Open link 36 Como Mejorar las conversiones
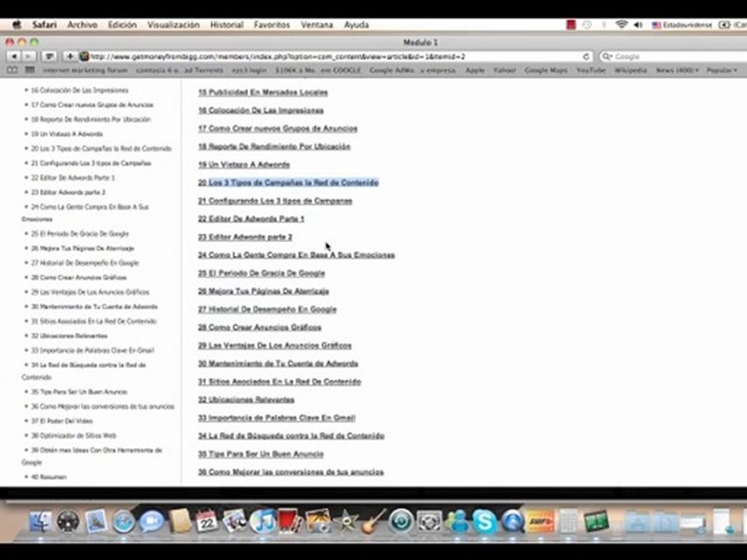 tap(291, 472)
